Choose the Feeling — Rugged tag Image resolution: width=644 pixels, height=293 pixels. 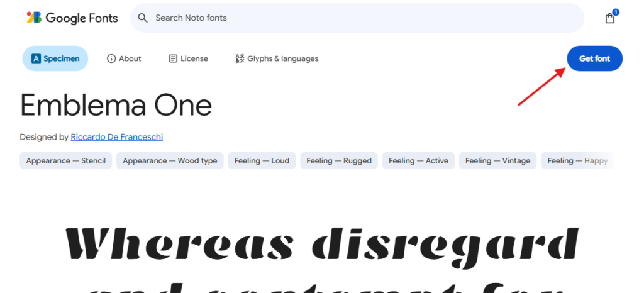(339, 160)
